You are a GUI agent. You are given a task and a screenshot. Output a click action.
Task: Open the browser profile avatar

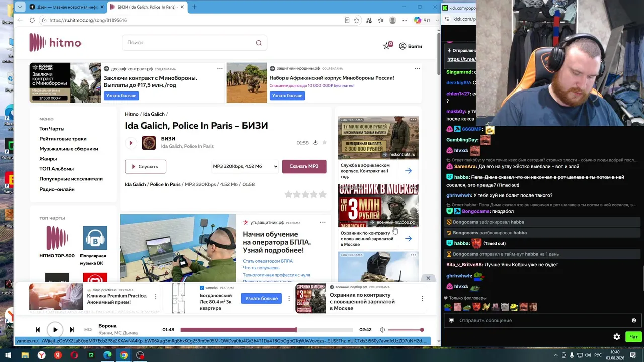392,20
